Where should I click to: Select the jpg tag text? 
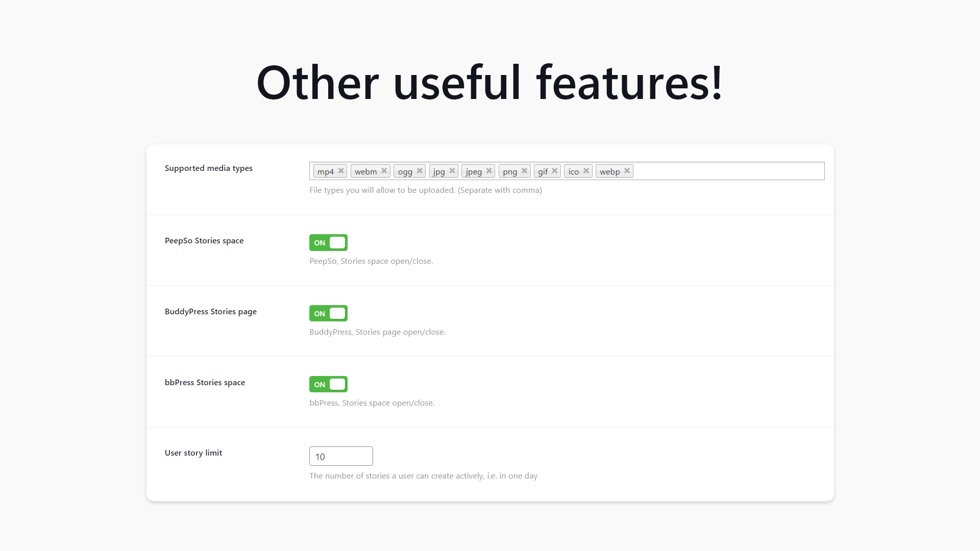[x=439, y=172]
